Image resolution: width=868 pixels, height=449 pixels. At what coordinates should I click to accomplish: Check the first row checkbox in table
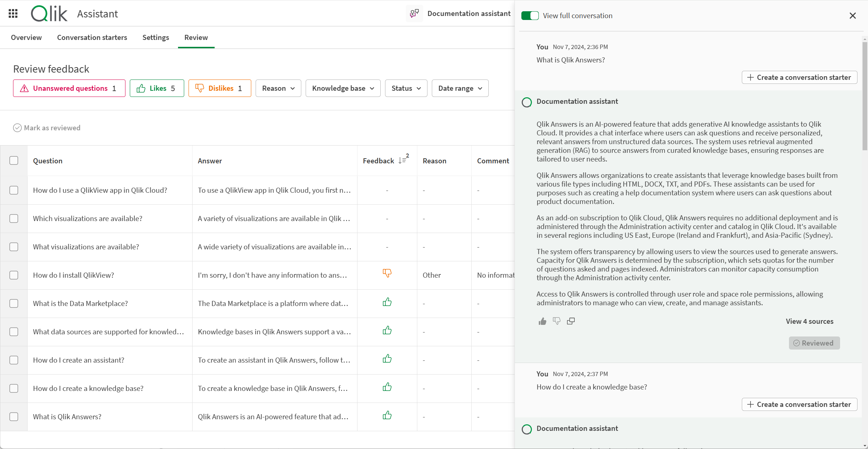click(x=14, y=190)
